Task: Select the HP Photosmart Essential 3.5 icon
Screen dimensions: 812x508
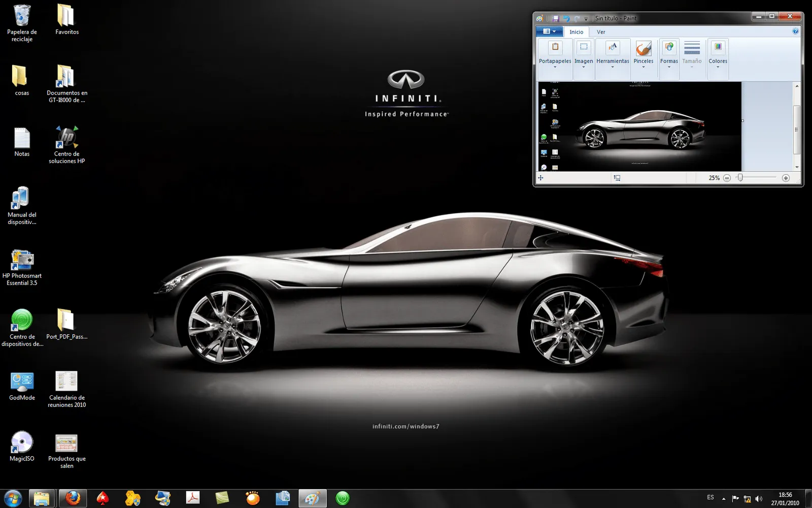Action: (x=22, y=267)
